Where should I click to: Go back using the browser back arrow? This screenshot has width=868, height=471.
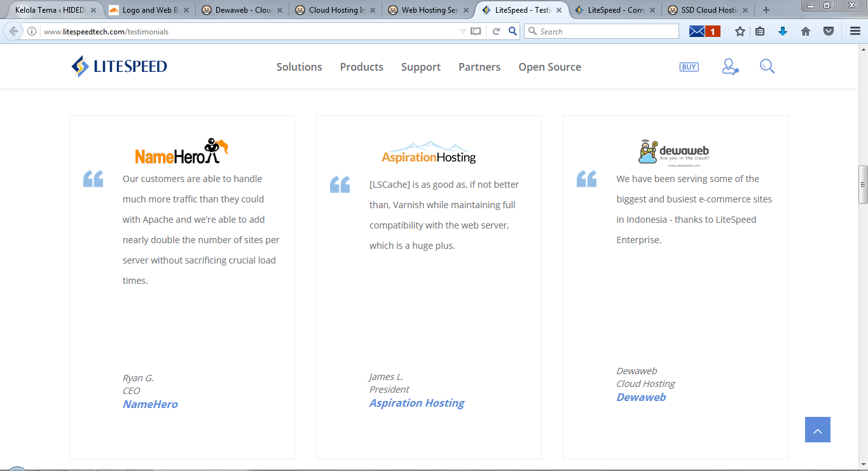(x=13, y=31)
